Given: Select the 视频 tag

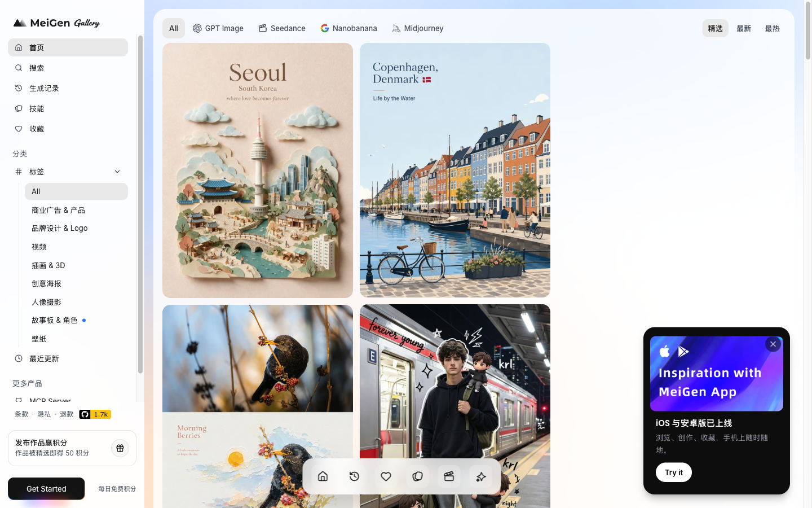Looking at the screenshot, I should (76, 247).
